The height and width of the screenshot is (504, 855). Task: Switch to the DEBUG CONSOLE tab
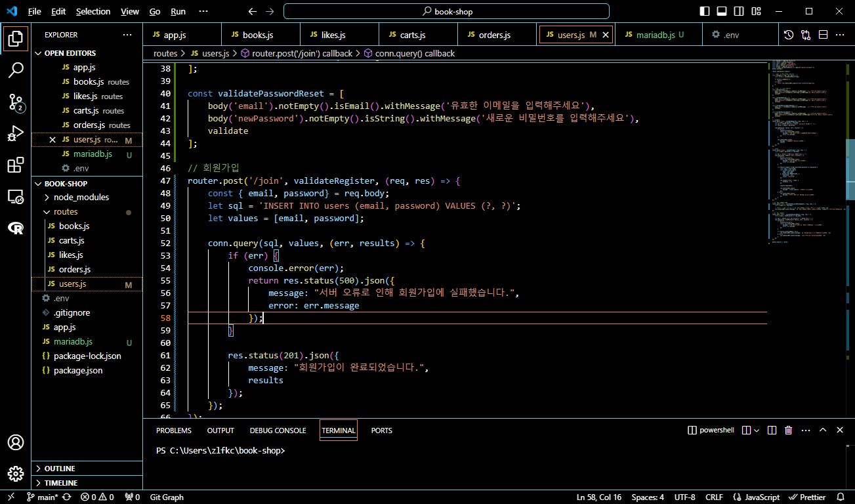(278, 430)
